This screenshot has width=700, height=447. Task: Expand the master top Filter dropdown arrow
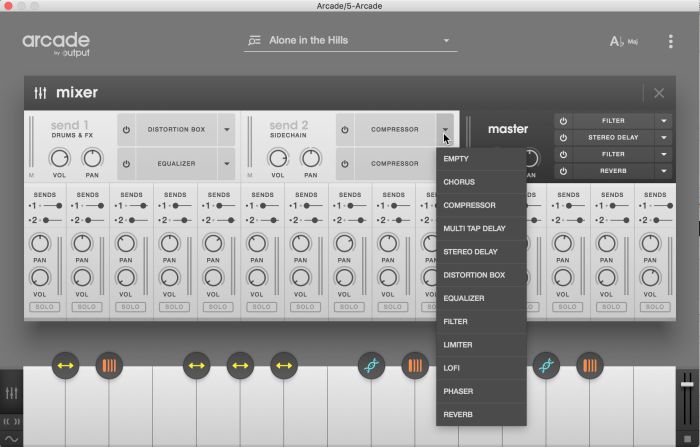pos(664,121)
